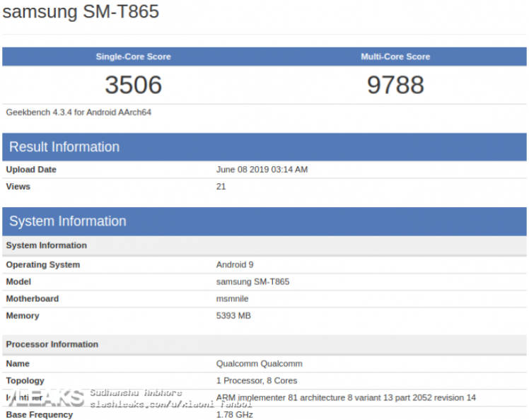The height and width of the screenshot is (420, 529).
Task: Click the Android 9 operating system value
Action: point(235,264)
